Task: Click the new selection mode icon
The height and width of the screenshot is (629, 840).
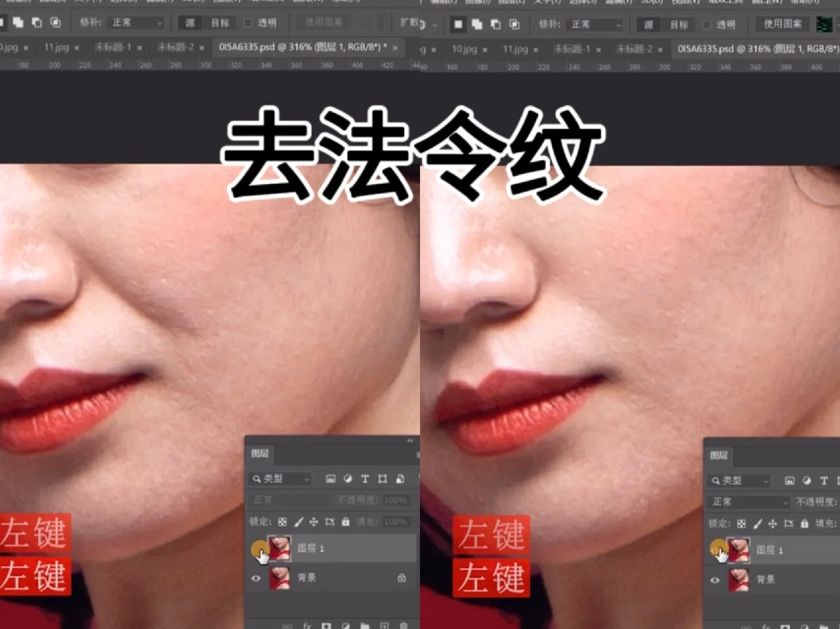Action: click(458, 24)
